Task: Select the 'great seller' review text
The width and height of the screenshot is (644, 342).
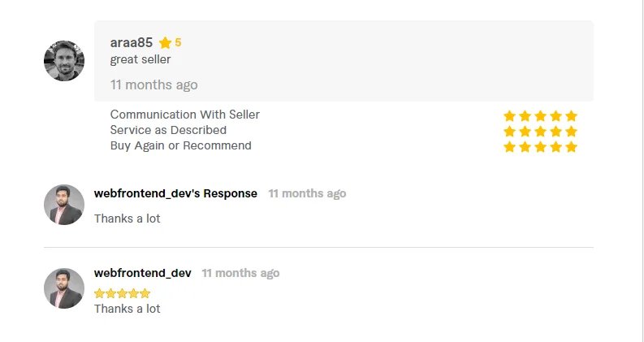Action: pos(140,59)
